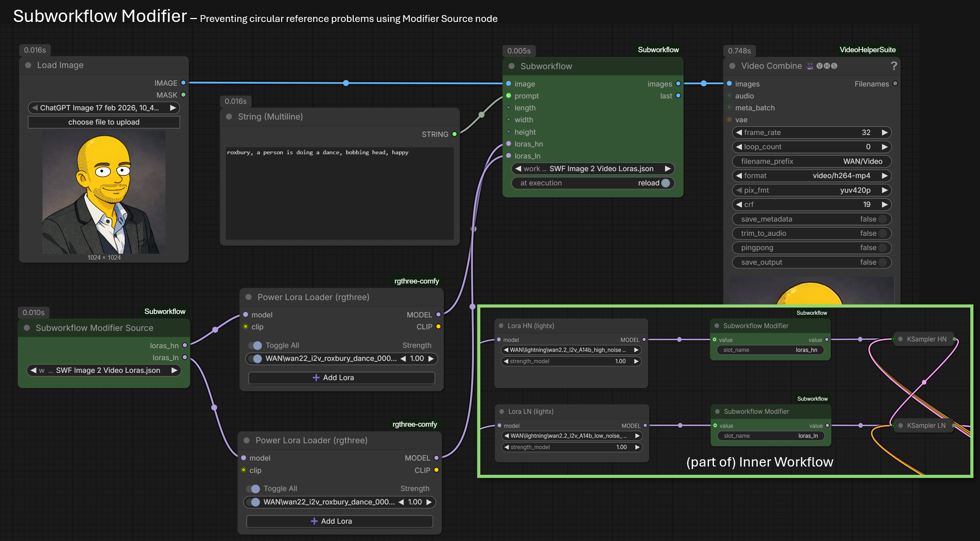Click the last output port on Subworkflow
The image size is (980, 541).
pyautogui.click(x=678, y=96)
